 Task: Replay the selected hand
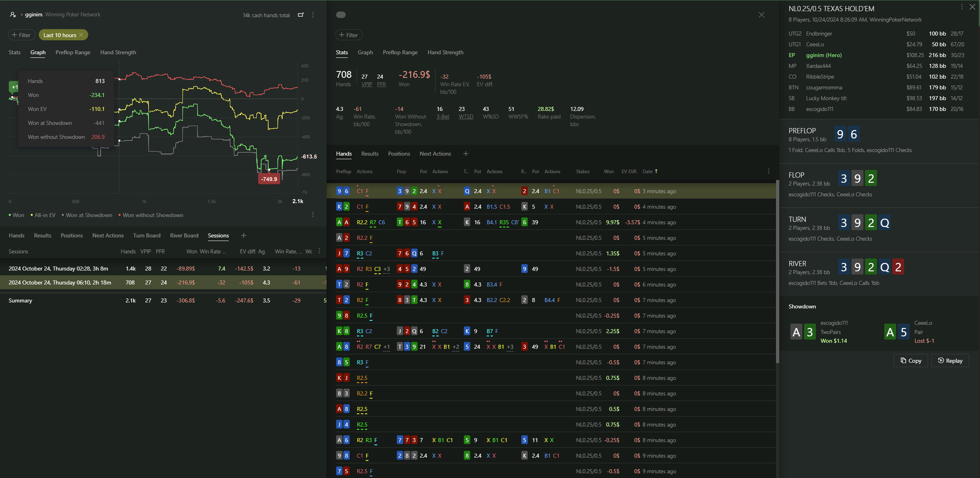tap(950, 361)
